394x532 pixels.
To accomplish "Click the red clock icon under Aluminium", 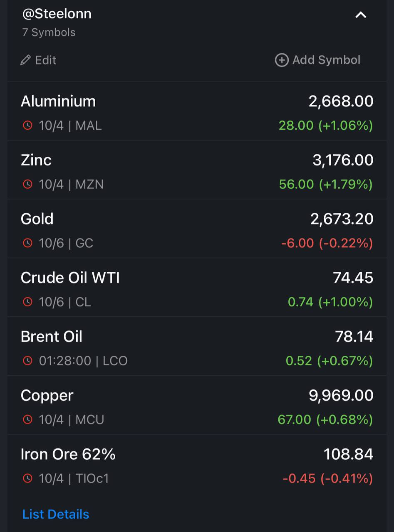I will click(x=27, y=126).
